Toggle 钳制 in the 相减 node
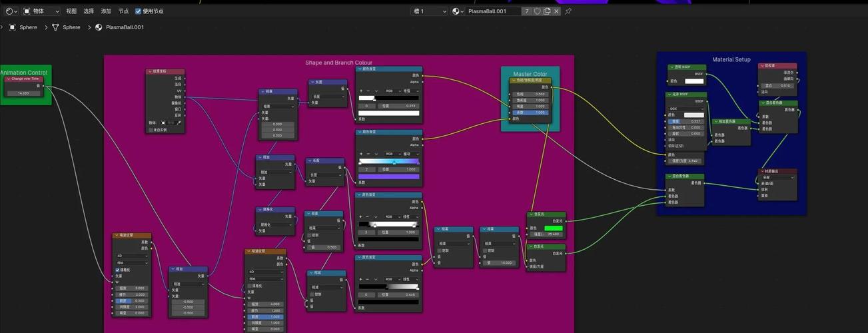This screenshot has height=333, width=868. tap(313, 294)
